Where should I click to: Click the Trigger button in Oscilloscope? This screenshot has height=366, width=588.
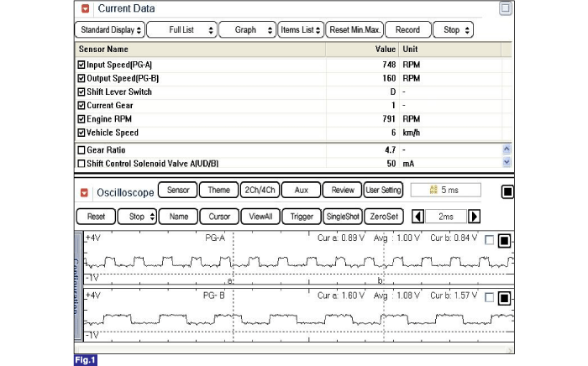[x=302, y=216]
